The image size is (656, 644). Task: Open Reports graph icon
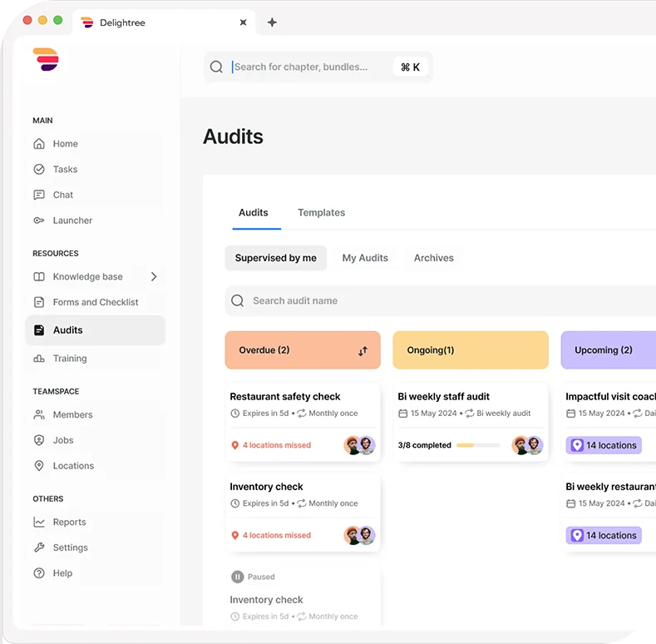(x=39, y=523)
